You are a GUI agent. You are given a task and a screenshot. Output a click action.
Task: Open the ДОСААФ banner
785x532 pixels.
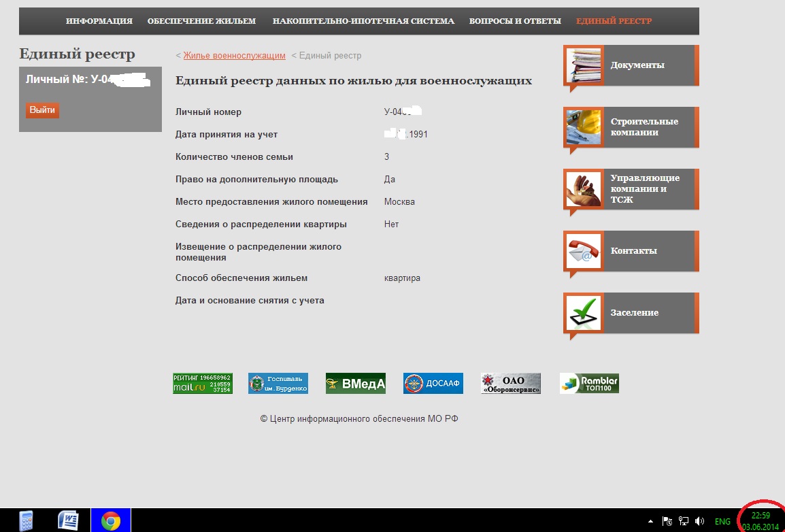point(433,383)
